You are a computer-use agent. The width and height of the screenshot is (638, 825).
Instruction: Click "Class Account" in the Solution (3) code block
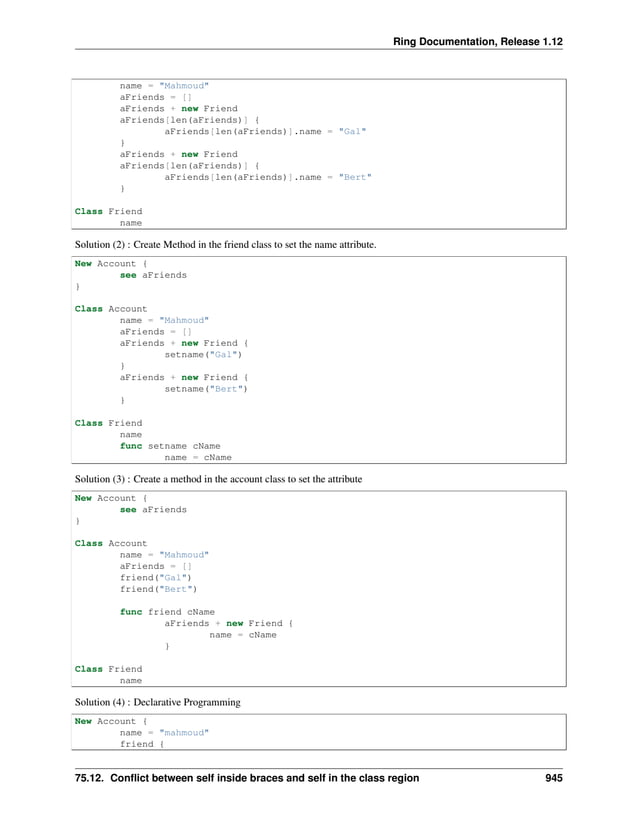111,544
